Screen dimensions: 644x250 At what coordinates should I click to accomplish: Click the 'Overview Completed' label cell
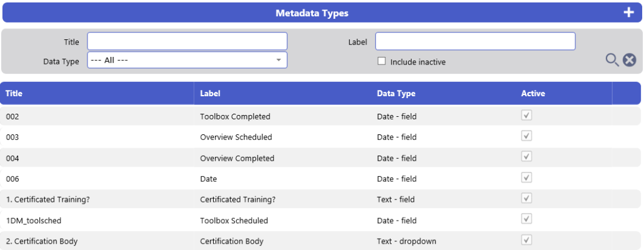(x=237, y=158)
